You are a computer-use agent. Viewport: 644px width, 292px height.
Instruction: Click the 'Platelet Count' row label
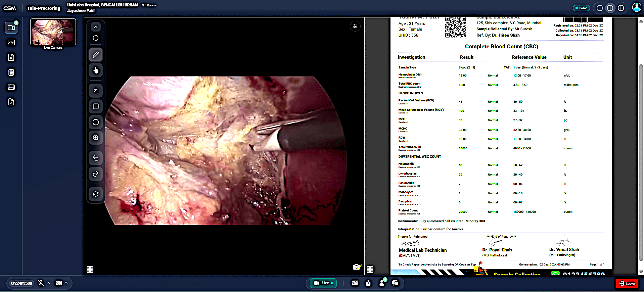pyautogui.click(x=408, y=210)
